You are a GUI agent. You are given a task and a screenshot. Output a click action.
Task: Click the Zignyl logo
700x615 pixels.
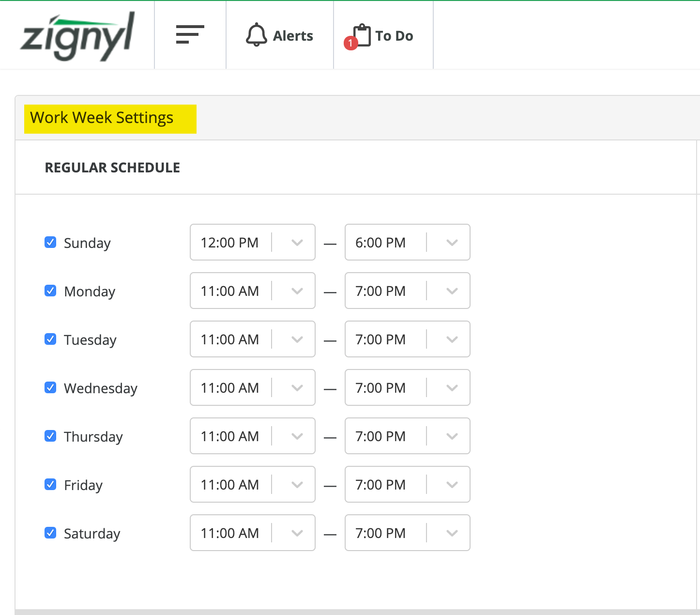pyautogui.click(x=77, y=37)
